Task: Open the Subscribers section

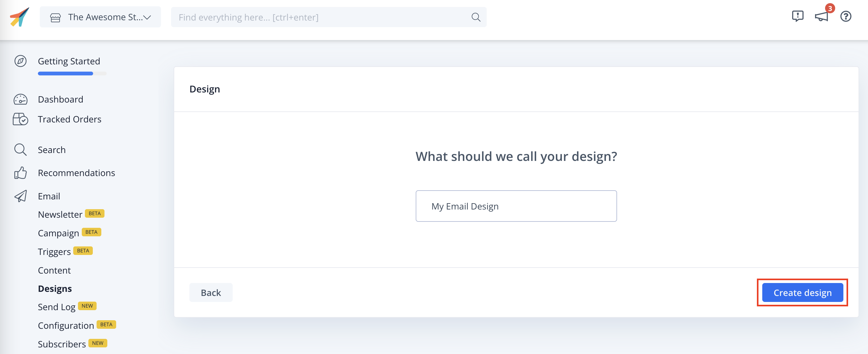Action: point(62,344)
